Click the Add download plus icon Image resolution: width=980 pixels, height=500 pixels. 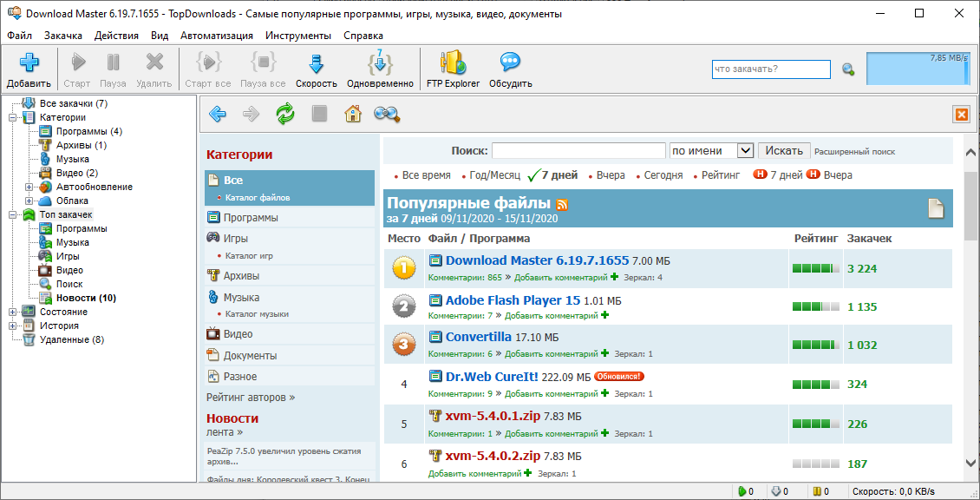29,62
